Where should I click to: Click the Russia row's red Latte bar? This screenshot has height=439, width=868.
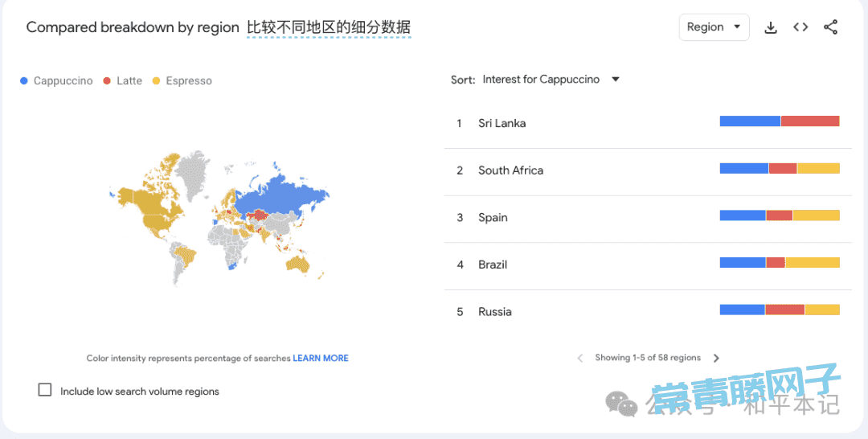(784, 310)
